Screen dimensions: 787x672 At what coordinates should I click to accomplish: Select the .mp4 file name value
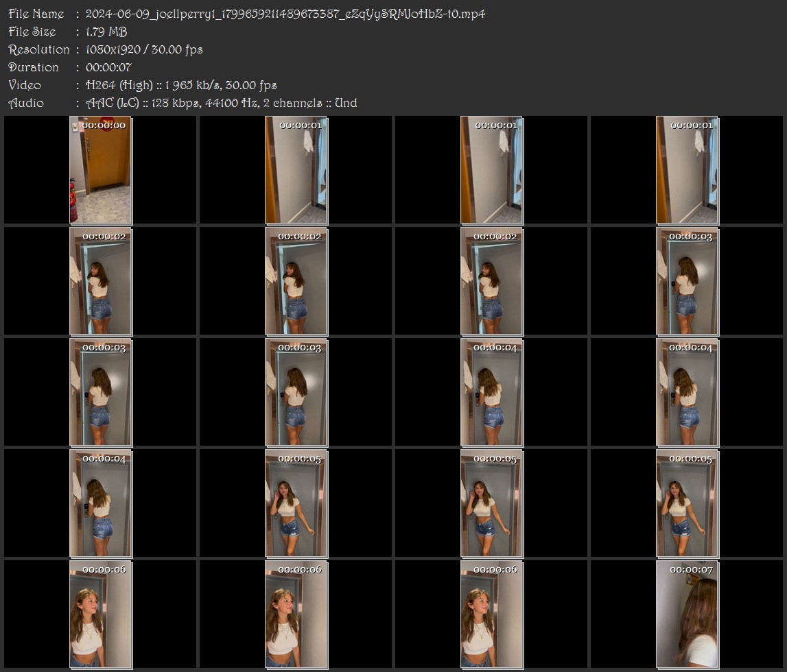(x=285, y=14)
